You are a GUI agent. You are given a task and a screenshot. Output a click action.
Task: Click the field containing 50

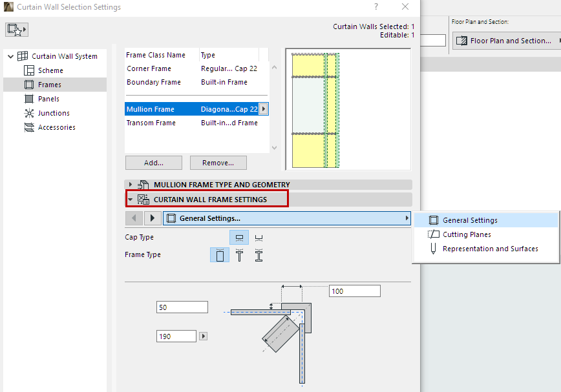point(182,307)
